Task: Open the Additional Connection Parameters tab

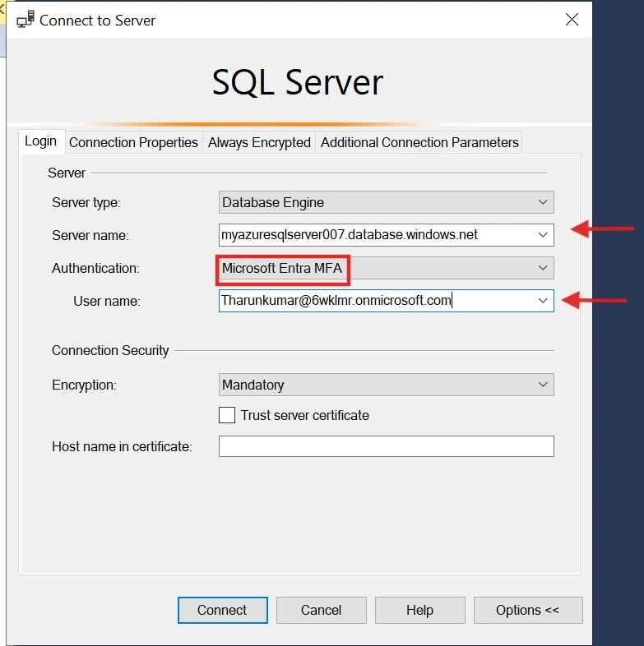Action: [x=419, y=142]
